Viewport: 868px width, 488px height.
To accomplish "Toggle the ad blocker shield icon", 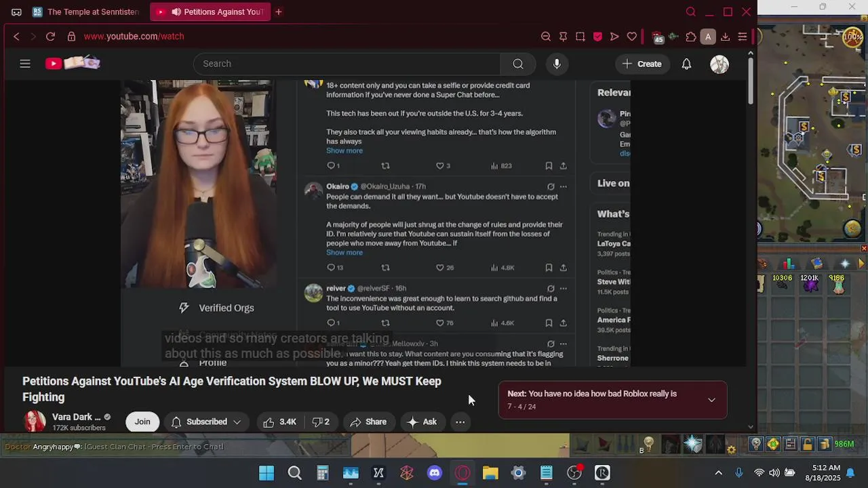I will tap(597, 37).
